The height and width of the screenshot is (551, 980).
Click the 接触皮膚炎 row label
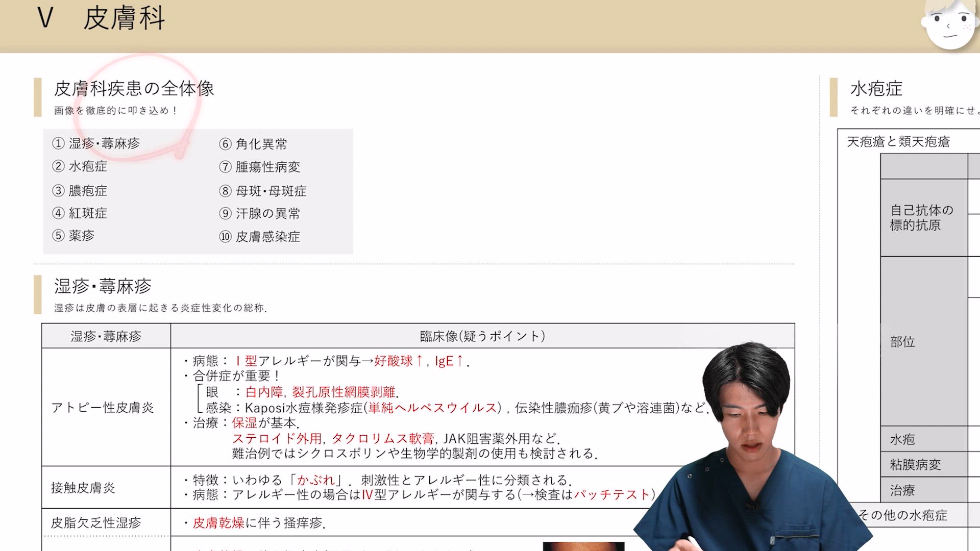click(83, 488)
